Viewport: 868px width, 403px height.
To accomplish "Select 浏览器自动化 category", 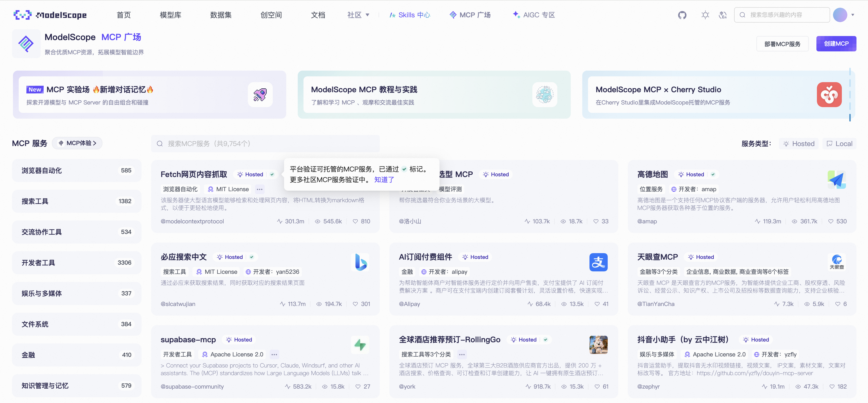I will click(x=77, y=171).
